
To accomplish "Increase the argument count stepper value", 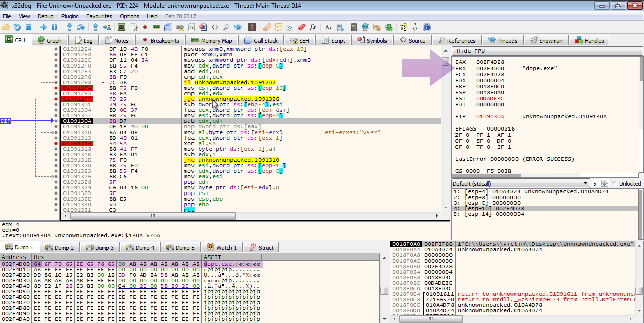I will [604, 182].
